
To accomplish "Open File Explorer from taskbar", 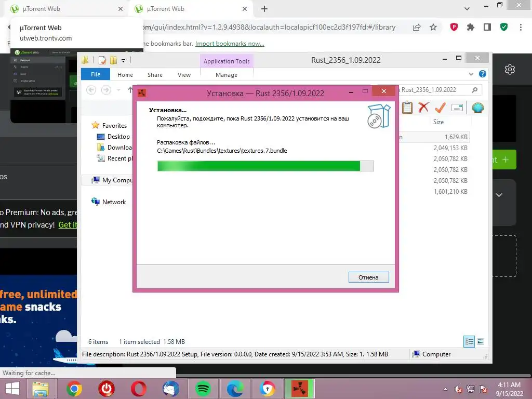I will pos(41,389).
